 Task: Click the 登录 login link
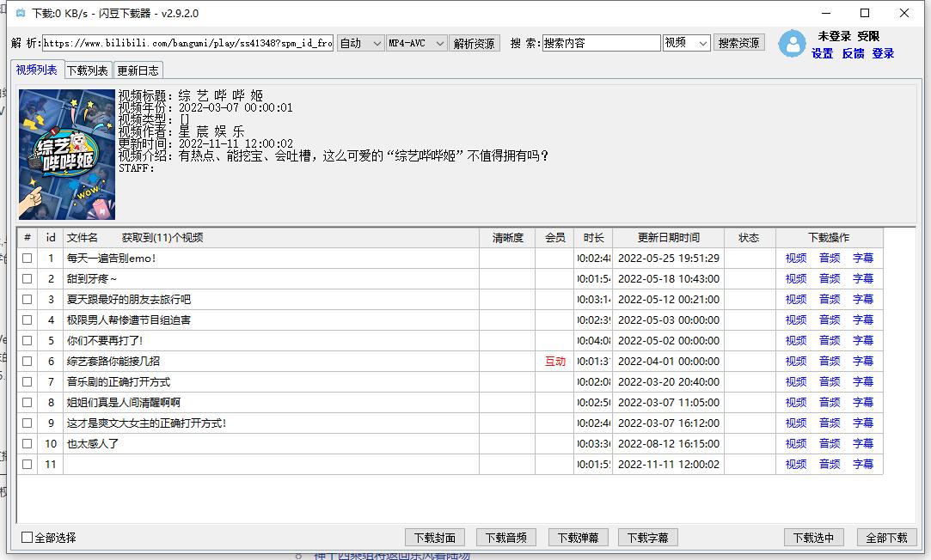click(883, 53)
